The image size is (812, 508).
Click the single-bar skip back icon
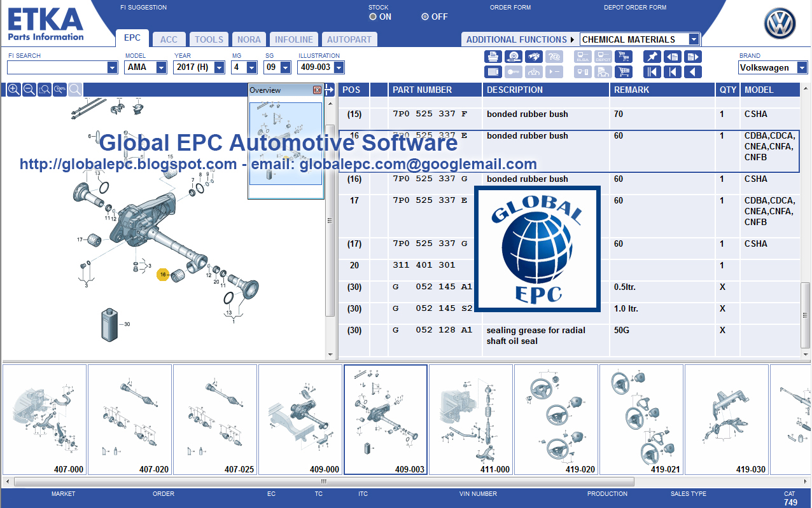tap(673, 72)
